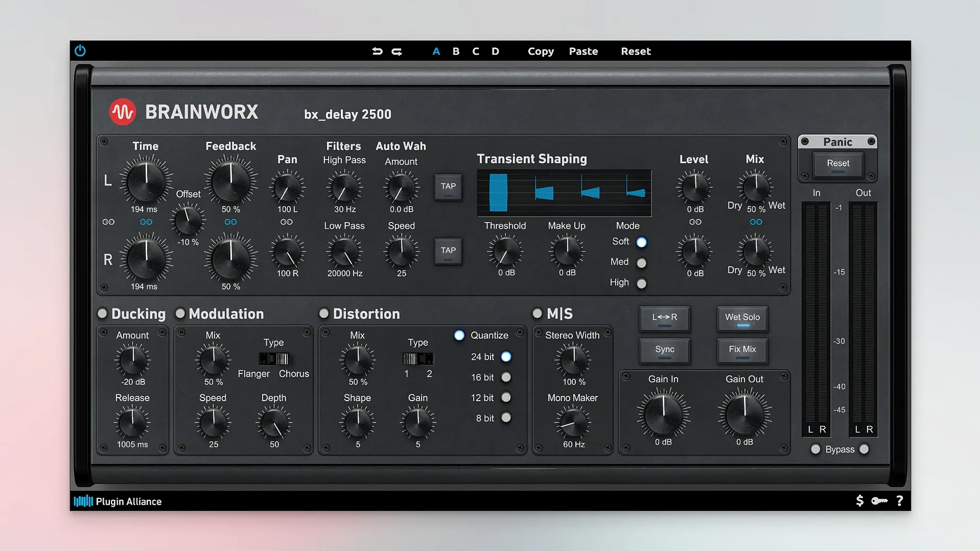Image resolution: width=980 pixels, height=551 pixels.
Task: Click the Wet Solo button
Action: coord(742,318)
